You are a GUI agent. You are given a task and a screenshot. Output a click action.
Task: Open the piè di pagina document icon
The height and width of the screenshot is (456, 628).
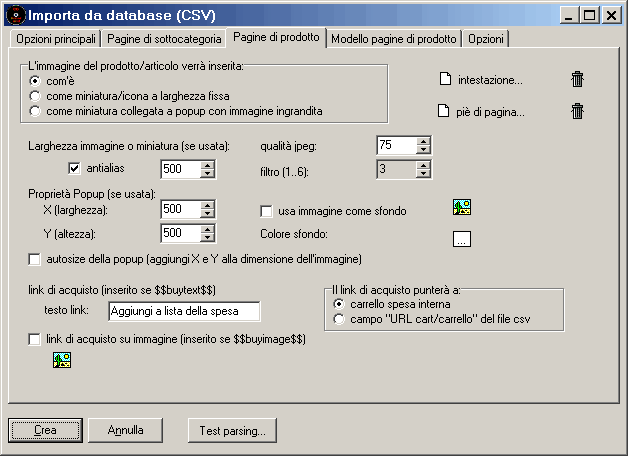[445, 112]
